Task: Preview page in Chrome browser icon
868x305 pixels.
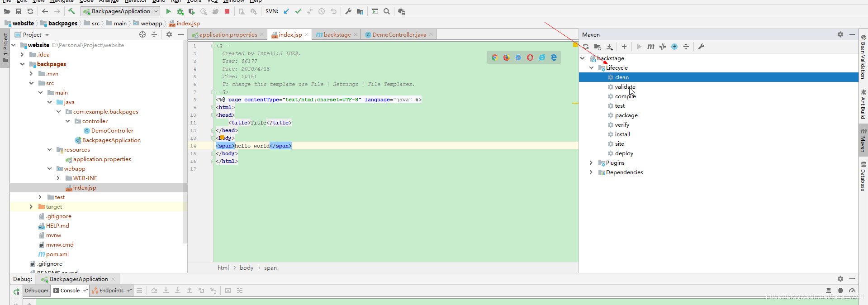Action: (x=494, y=57)
